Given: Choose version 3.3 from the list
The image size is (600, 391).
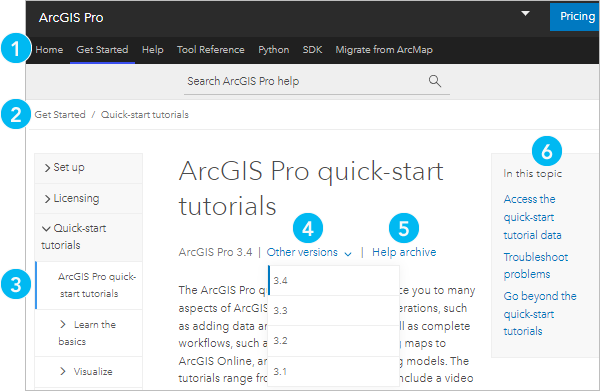Looking at the screenshot, I should (x=334, y=310).
